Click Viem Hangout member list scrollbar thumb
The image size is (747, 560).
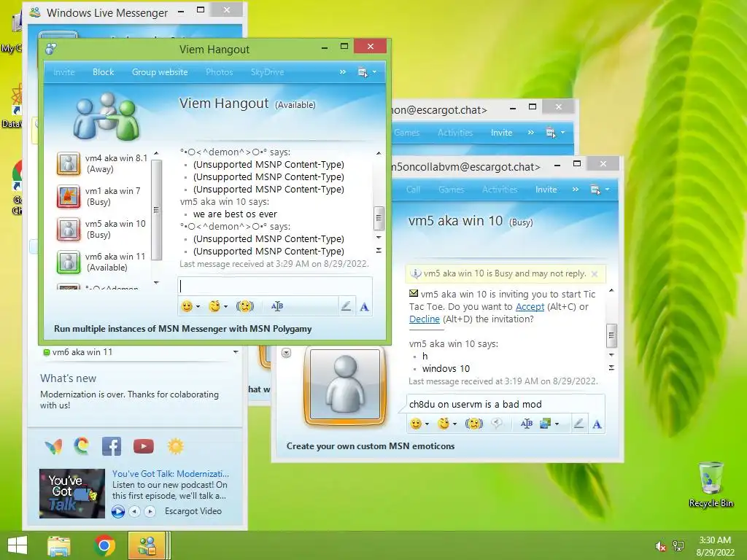coord(156,210)
